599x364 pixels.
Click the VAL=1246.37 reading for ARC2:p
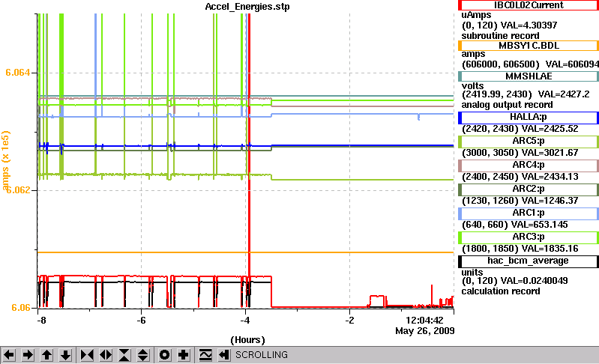click(x=550, y=201)
